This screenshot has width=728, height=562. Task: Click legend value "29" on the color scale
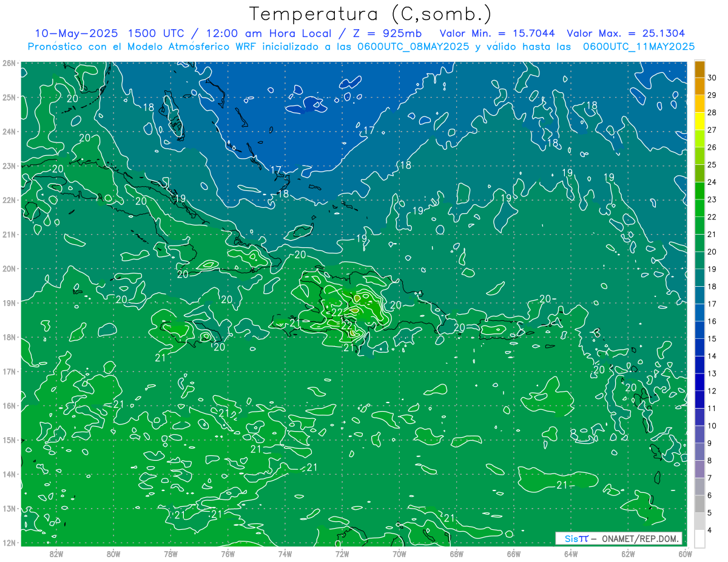coord(712,95)
